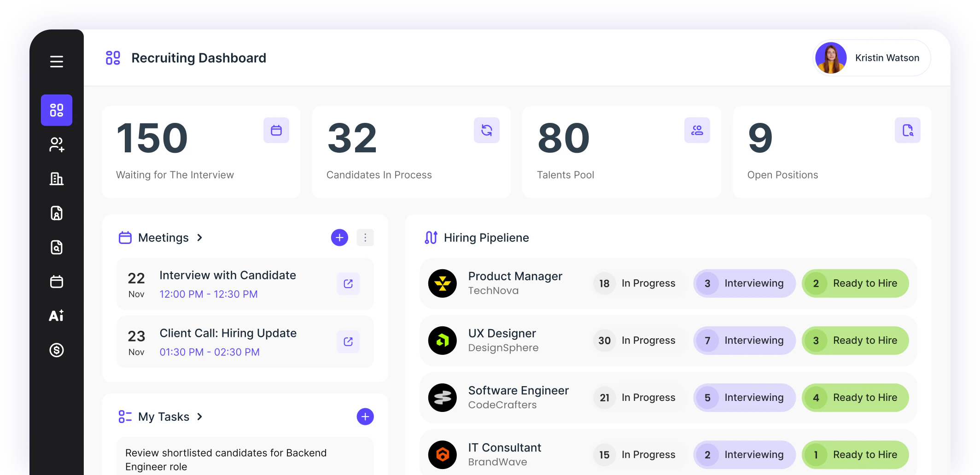Select Software Engineer job title
Viewport: 980px width, 475px height.
[x=519, y=390]
